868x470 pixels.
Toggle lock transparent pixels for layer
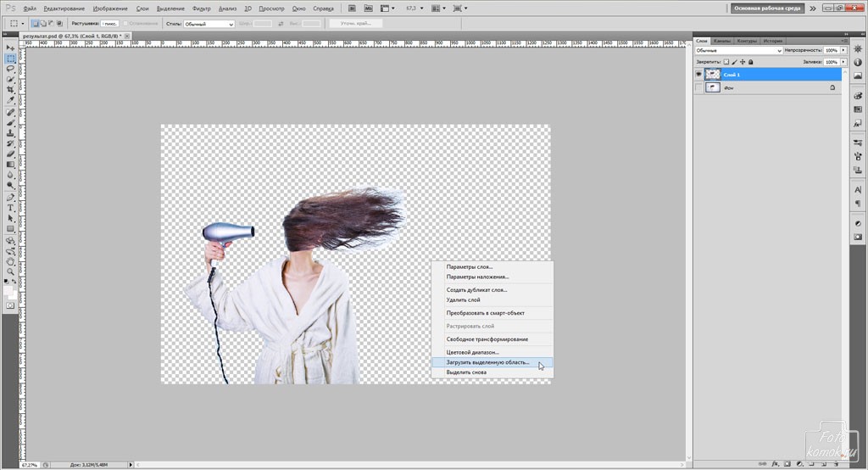(x=726, y=62)
